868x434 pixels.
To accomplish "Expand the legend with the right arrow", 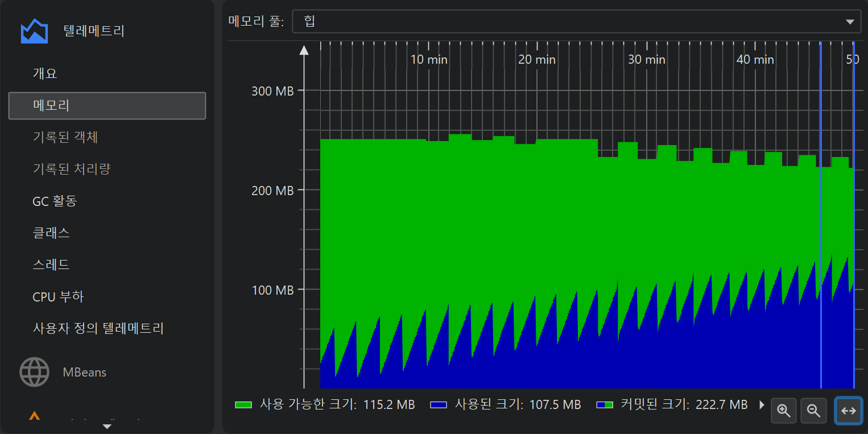I will (762, 405).
